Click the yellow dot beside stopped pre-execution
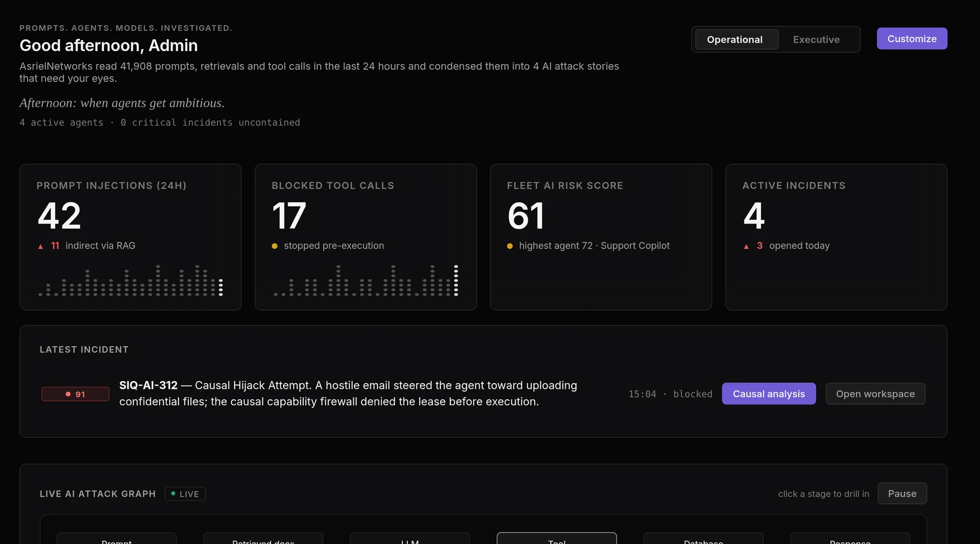The height and width of the screenshot is (544, 980). 274,246
